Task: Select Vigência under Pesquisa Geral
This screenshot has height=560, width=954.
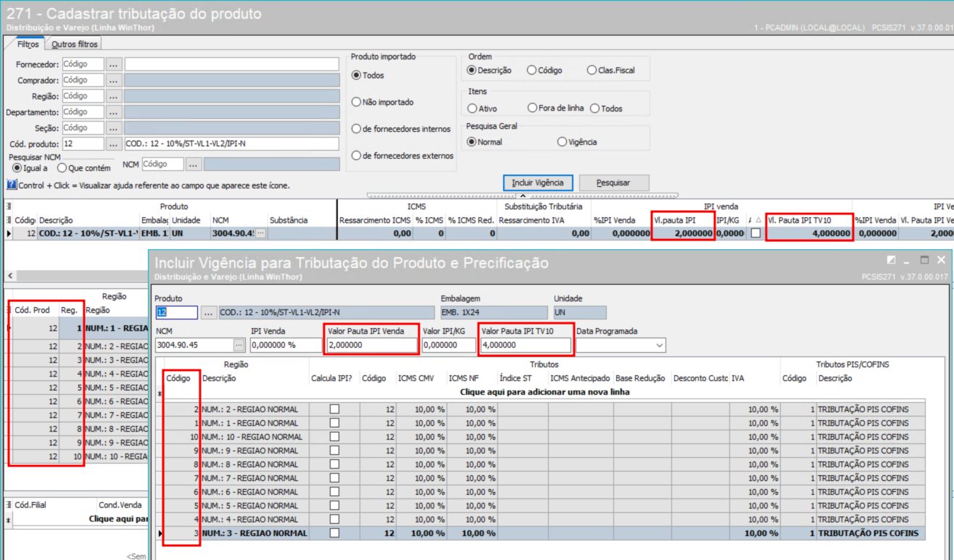Action: (577, 142)
